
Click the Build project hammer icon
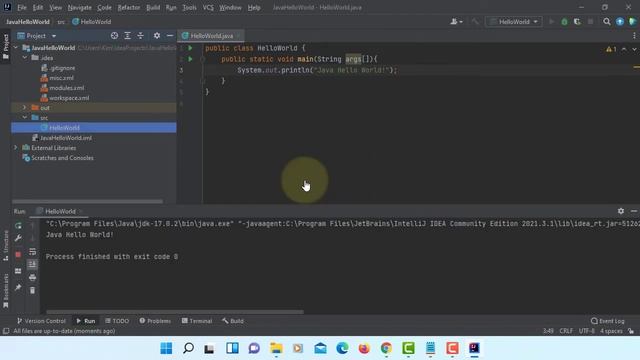coord(475,22)
